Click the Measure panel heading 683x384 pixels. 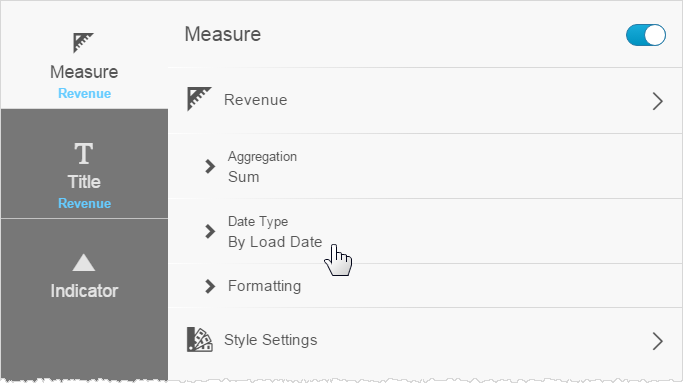[x=223, y=34]
